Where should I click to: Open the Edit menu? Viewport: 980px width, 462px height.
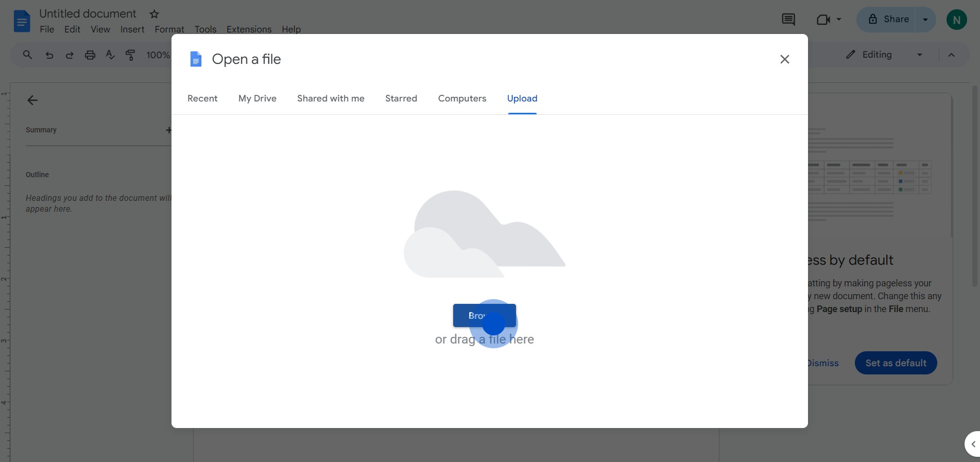click(72, 29)
